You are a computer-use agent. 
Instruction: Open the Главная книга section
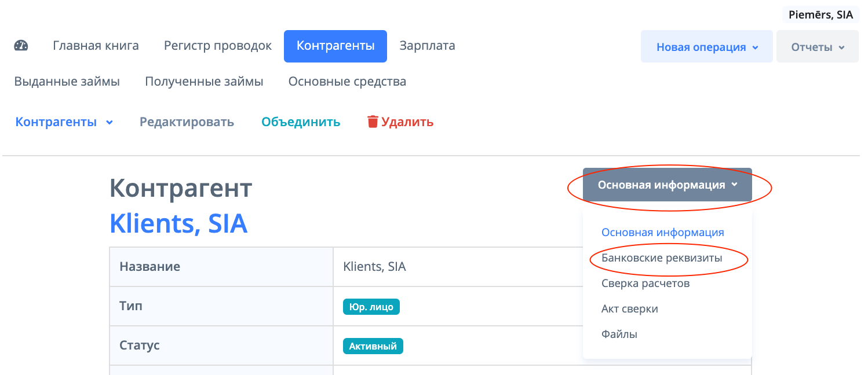point(96,46)
